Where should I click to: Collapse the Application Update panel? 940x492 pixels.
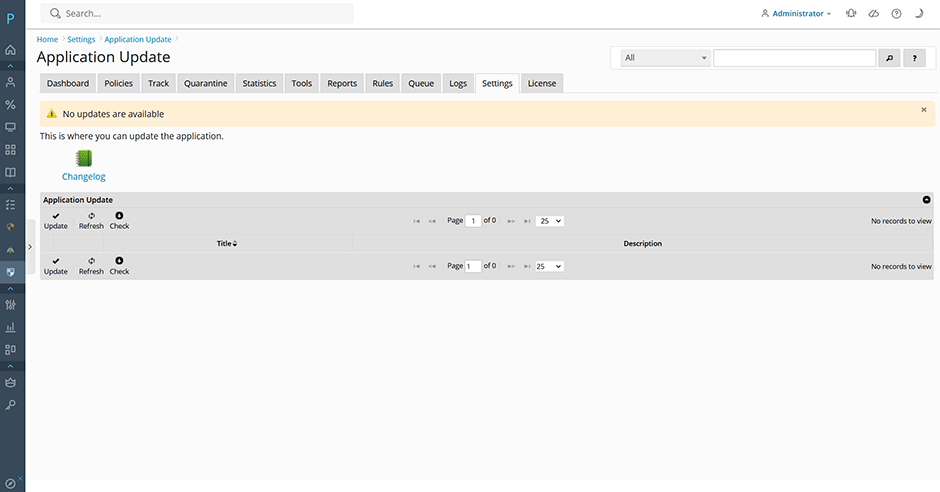[926, 200]
